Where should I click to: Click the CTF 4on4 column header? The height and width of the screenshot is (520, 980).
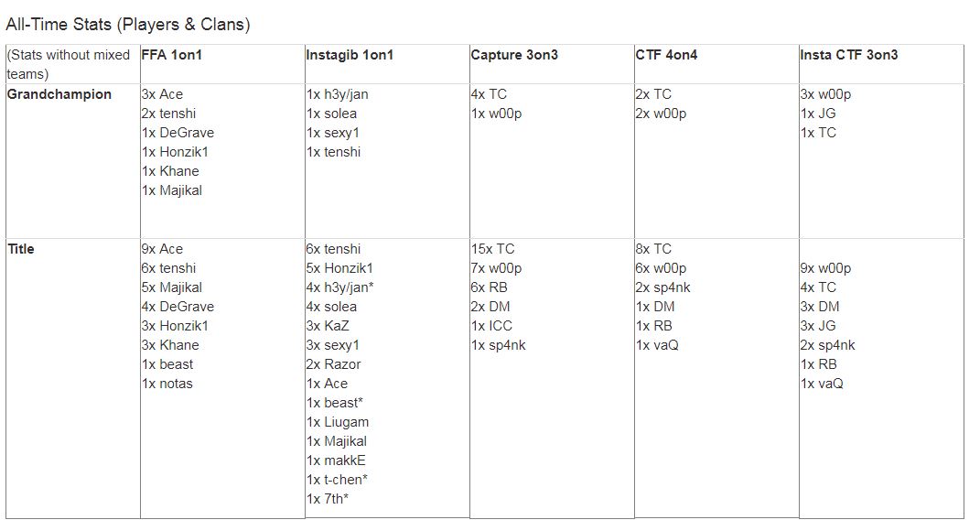[x=666, y=55]
